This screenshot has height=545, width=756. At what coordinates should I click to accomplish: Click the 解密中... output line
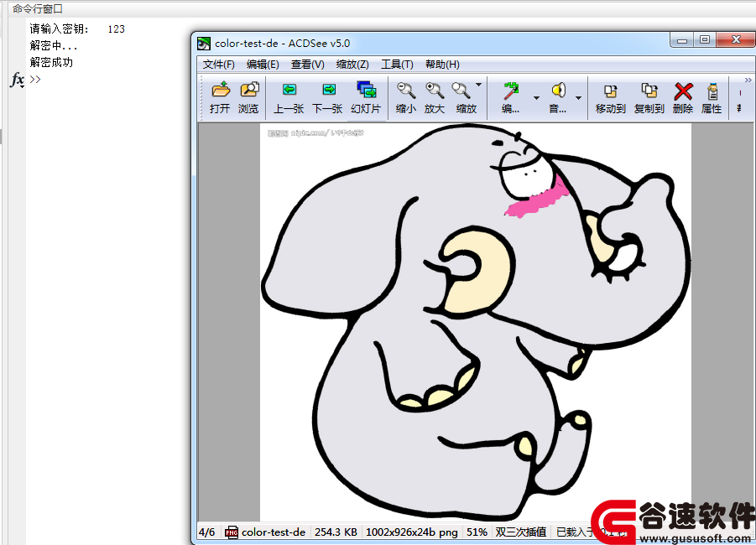53,46
